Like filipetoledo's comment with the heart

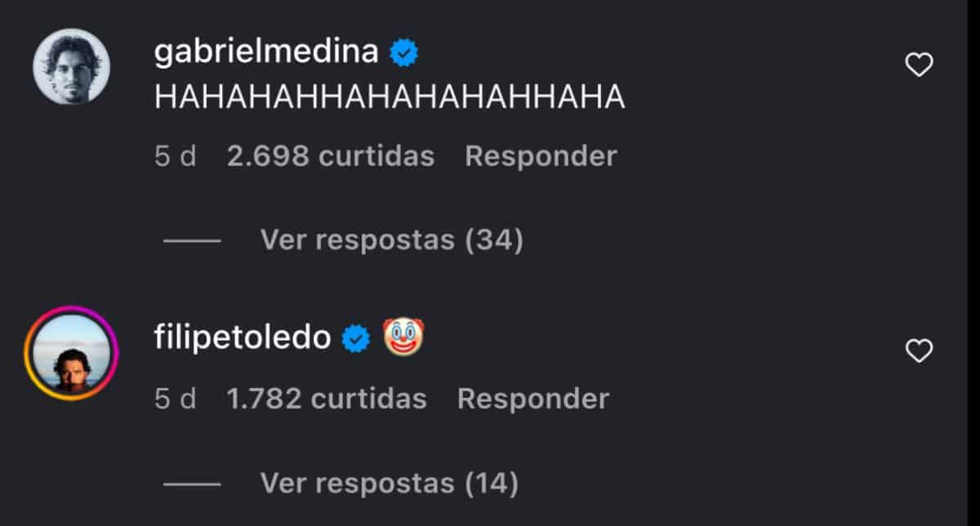(x=920, y=351)
